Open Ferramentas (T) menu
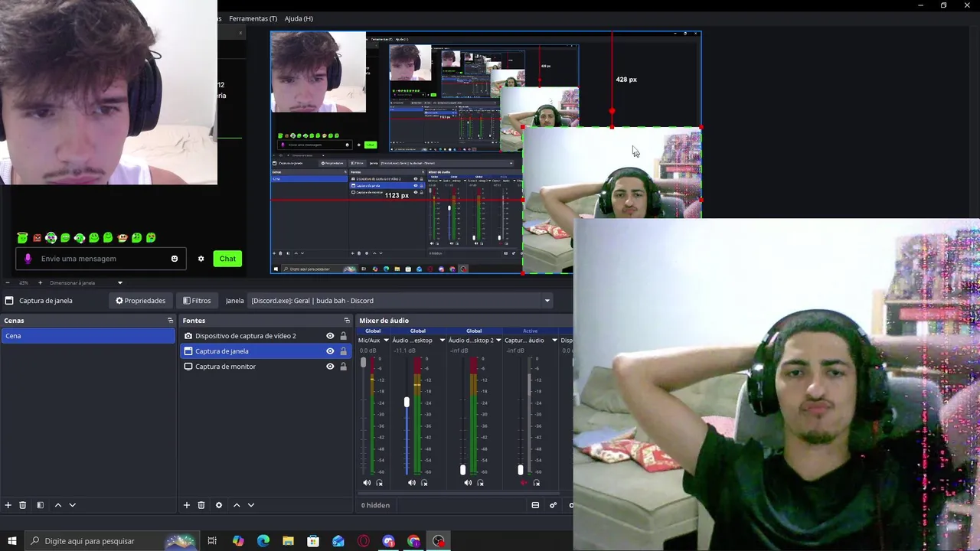The width and height of the screenshot is (980, 551). [x=253, y=18]
